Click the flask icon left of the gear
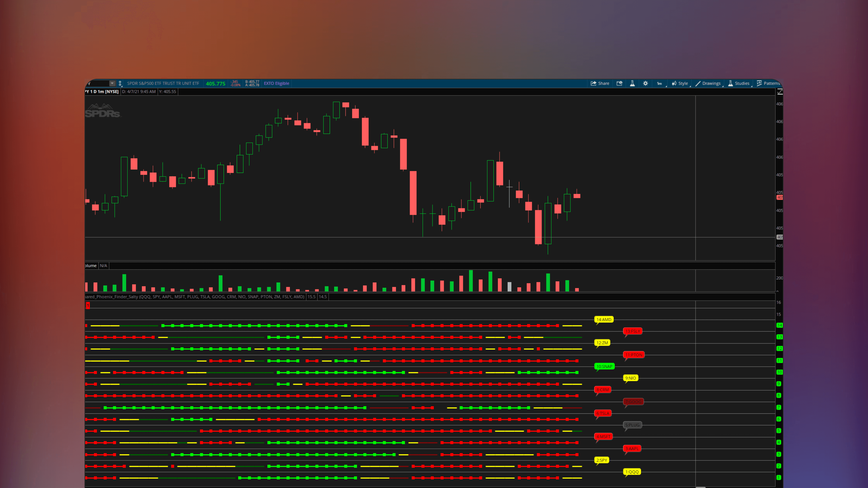The height and width of the screenshot is (488, 868). click(632, 83)
